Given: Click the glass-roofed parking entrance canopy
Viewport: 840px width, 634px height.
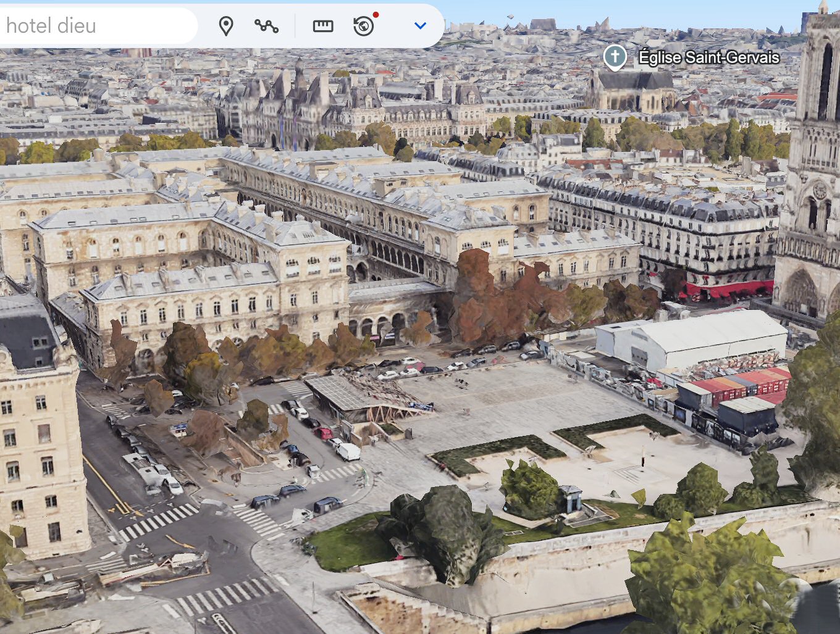Looking at the screenshot, I should click(x=346, y=392).
